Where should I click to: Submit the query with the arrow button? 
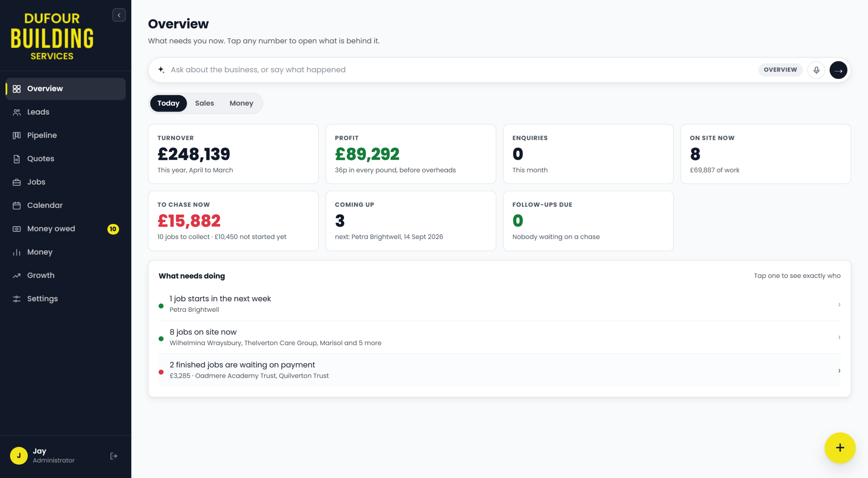click(x=838, y=70)
